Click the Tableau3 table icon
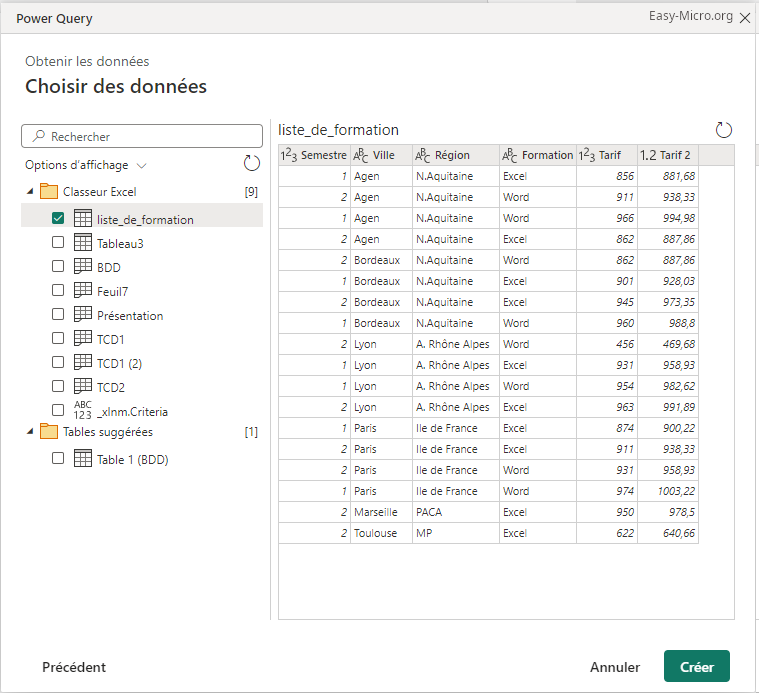The image size is (759, 693). click(83, 242)
